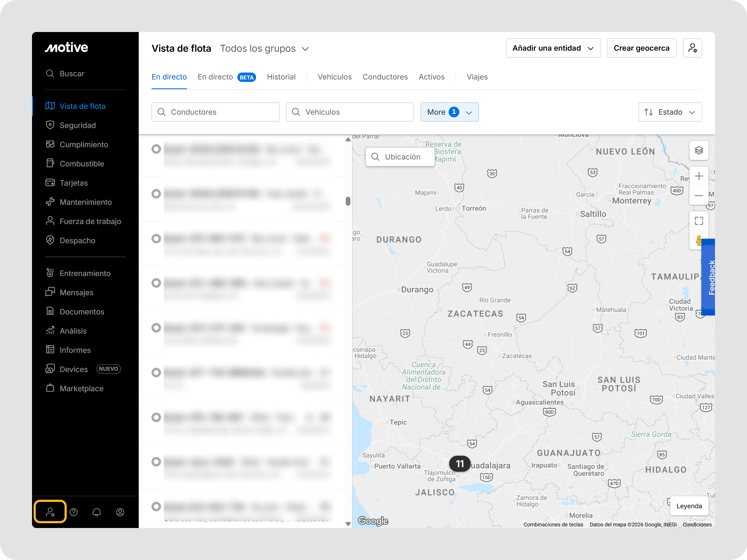Screen dimensions: 747x560
Task: Open the Añadir una entidad dropdown
Action: pyautogui.click(x=553, y=48)
